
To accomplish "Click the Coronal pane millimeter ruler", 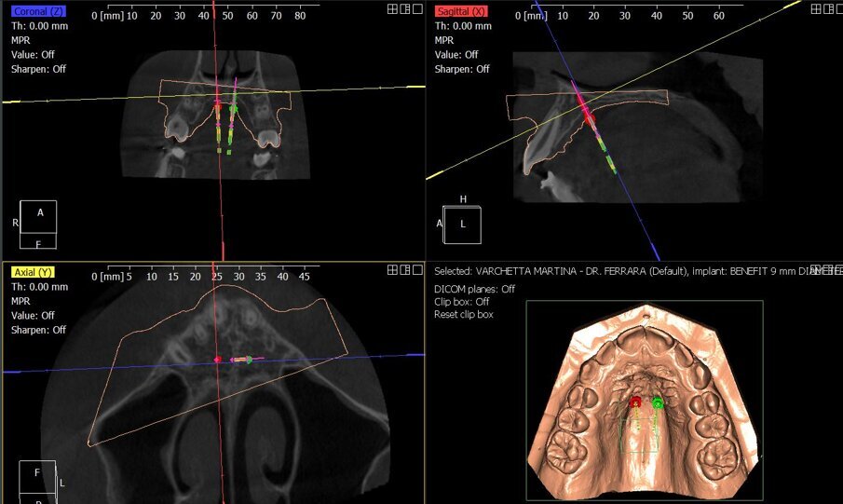I will [206, 12].
